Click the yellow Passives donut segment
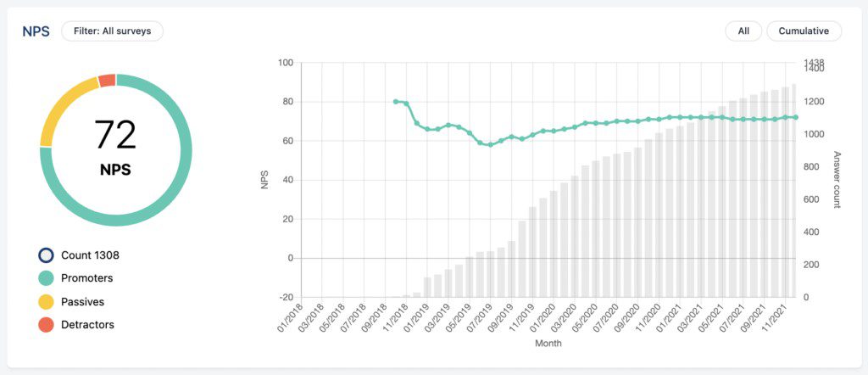The height and width of the screenshot is (375, 868). click(64, 109)
